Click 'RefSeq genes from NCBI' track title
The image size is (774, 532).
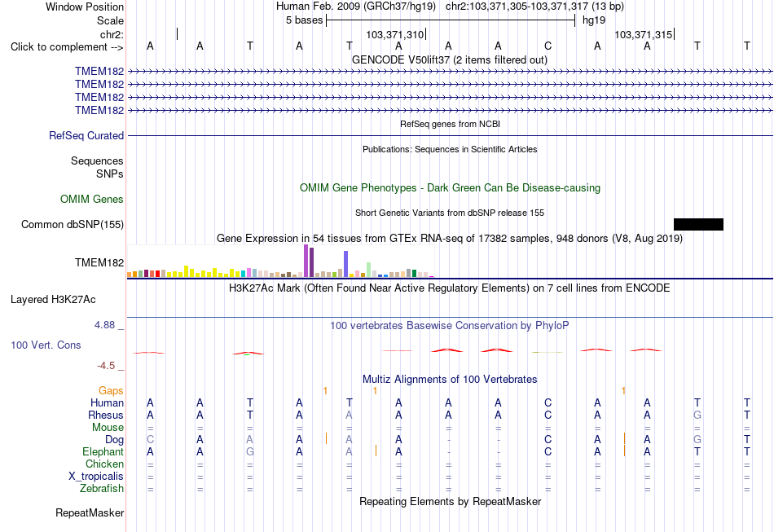[x=451, y=124]
